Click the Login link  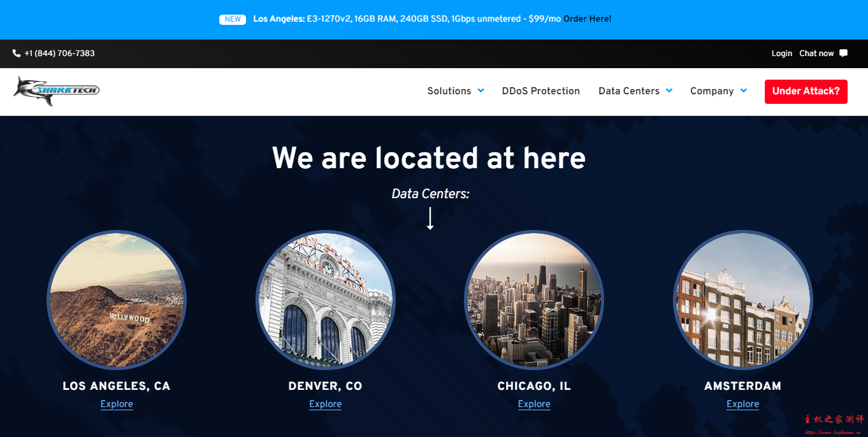click(x=781, y=54)
